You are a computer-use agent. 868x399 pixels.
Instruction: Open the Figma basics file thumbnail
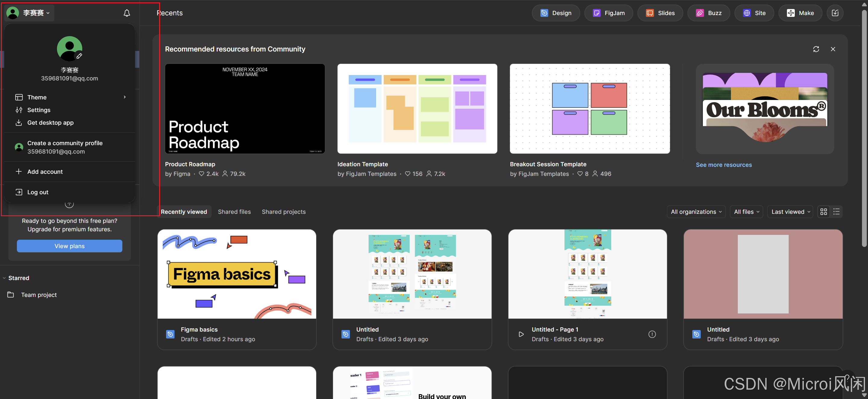pyautogui.click(x=237, y=274)
